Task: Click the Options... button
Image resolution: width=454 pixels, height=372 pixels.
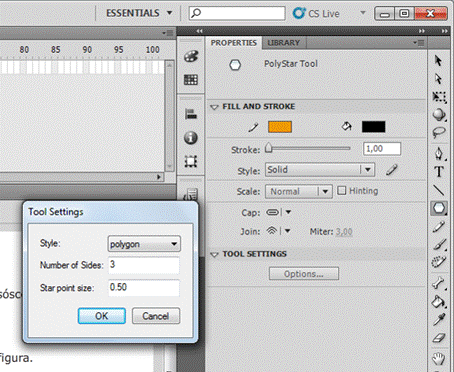Action: coord(304,274)
